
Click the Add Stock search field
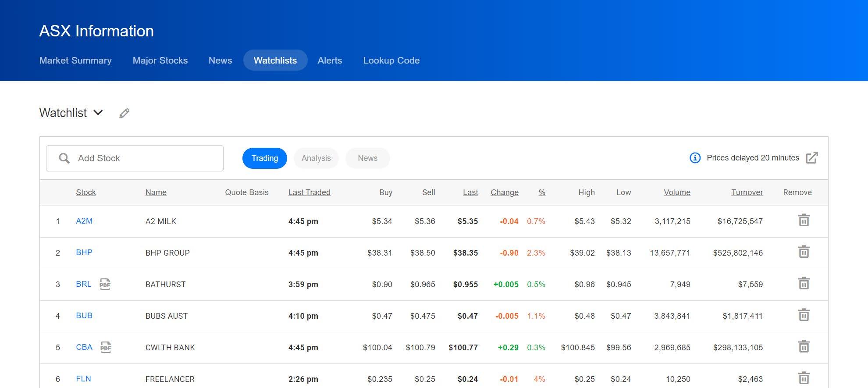coord(135,158)
